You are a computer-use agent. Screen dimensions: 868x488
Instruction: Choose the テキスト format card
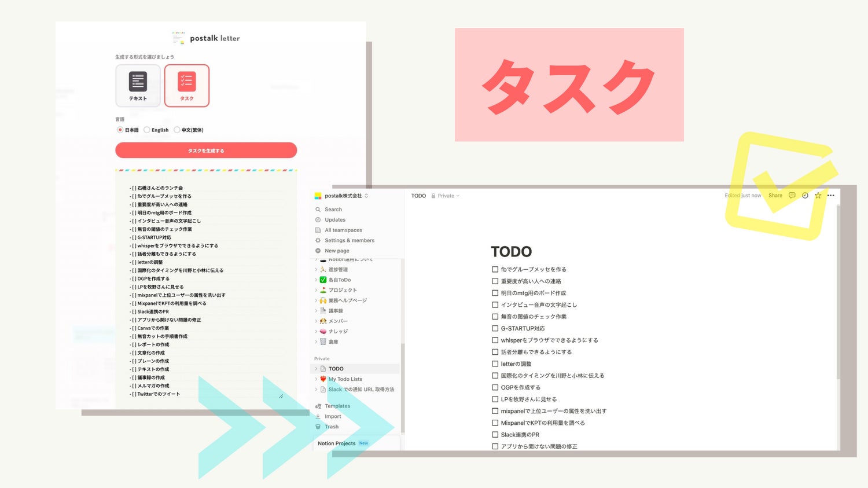(x=138, y=86)
